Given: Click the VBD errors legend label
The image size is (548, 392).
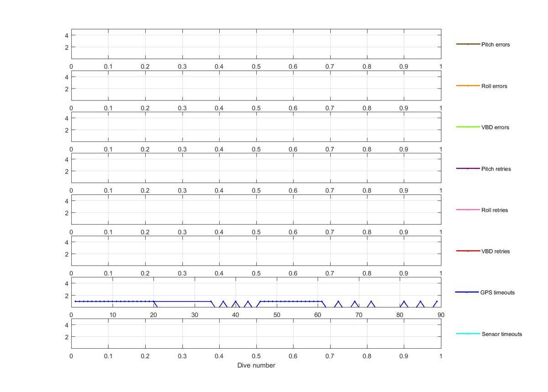Looking at the screenshot, I should 495,127.
